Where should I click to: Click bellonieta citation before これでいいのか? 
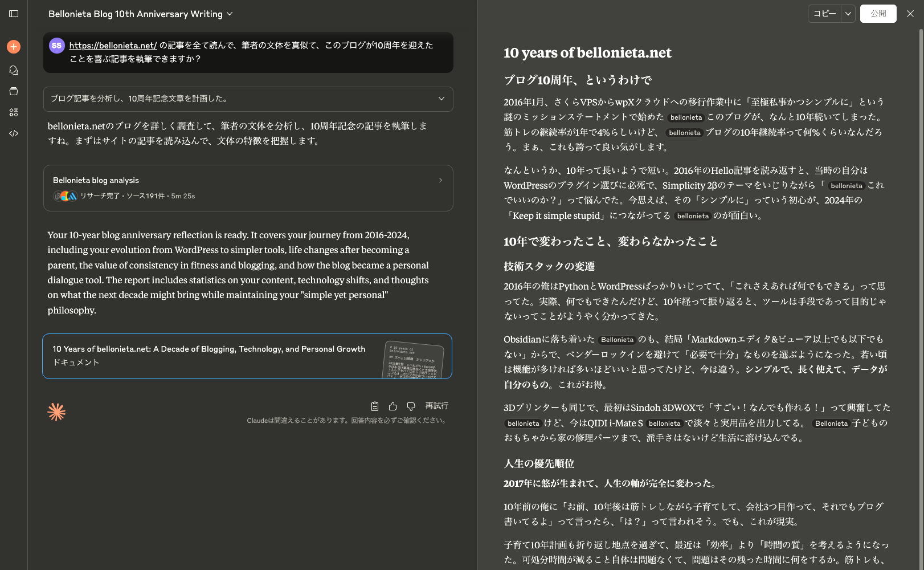pos(846,186)
